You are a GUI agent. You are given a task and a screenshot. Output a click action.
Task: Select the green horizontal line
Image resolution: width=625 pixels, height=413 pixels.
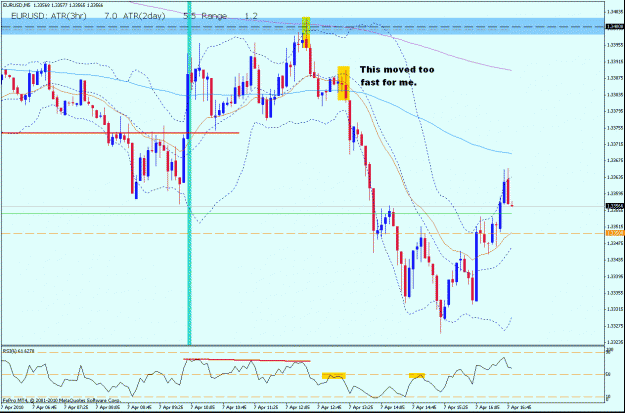(256, 214)
